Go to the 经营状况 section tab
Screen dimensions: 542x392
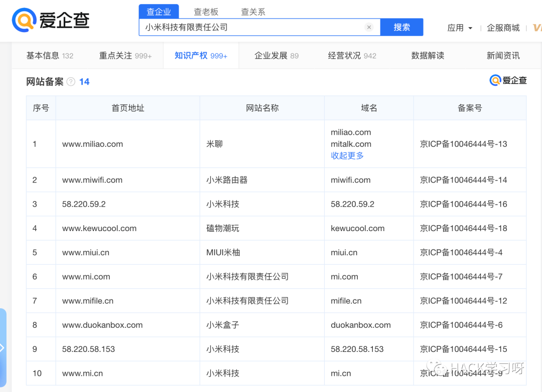[352, 56]
